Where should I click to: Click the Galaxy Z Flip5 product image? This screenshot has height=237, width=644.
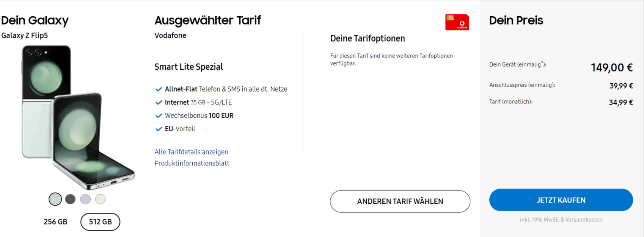[78, 117]
